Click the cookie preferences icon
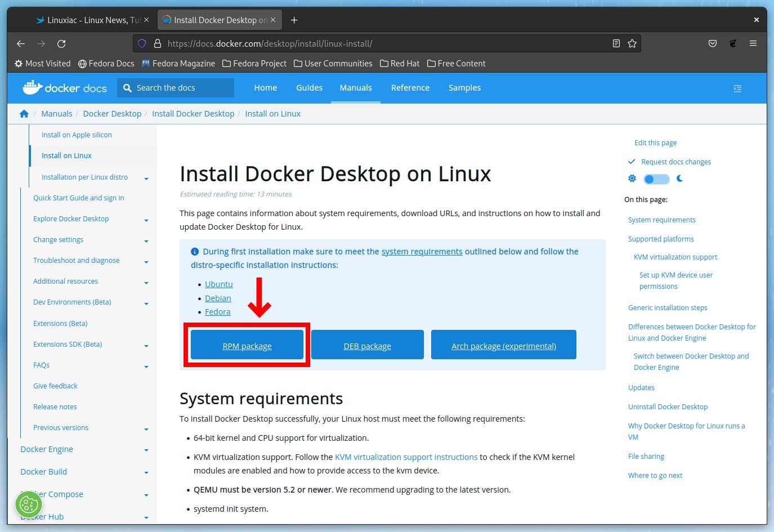Viewport: 774px width, 532px height. click(29, 504)
